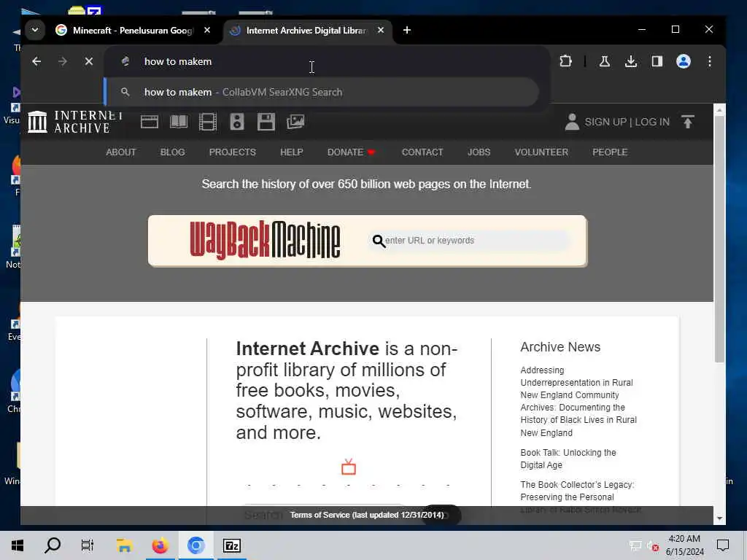The image size is (747, 560).
Task: Click the page scroll-up arrow
Action: (719, 110)
